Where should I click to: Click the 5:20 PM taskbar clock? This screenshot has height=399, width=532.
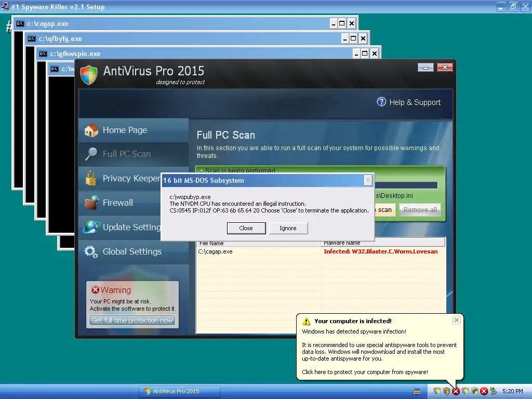pos(513,392)
